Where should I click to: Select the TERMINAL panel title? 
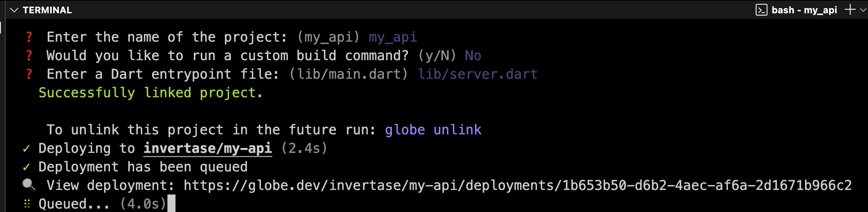click(47, 10)
